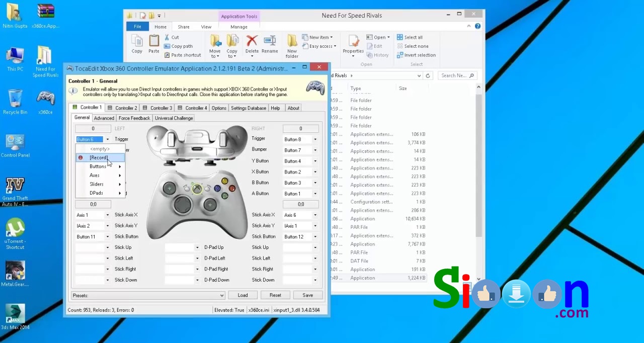Open the Universal Challenge sub-tab
644x343 pixels.
(x=174, y=118)
